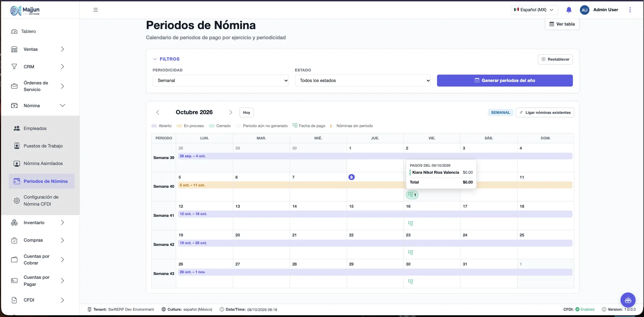The width and height of the screenshot is (644, 317).
Task: Click the CFDI document icon
Action: click(x=14, y=300)
